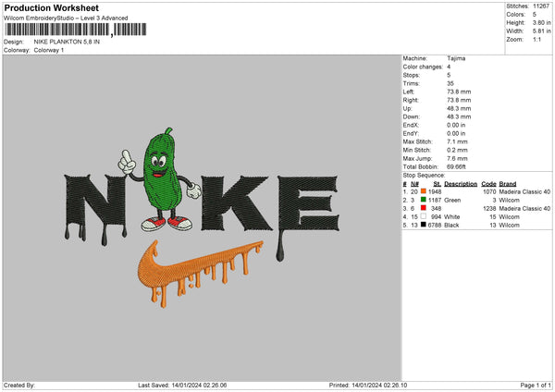The image size is (555, 392).
Task: Click the black swatch in stop 5
Action: (x=423, y=225)
